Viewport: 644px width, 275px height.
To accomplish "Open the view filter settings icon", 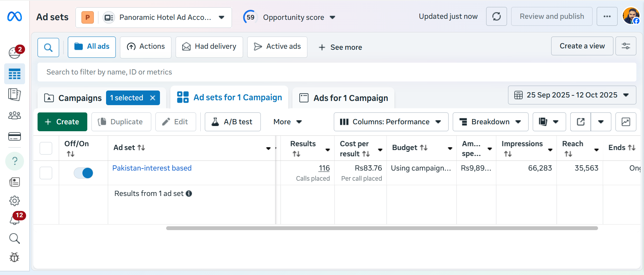I will click(x=626, y=46).
